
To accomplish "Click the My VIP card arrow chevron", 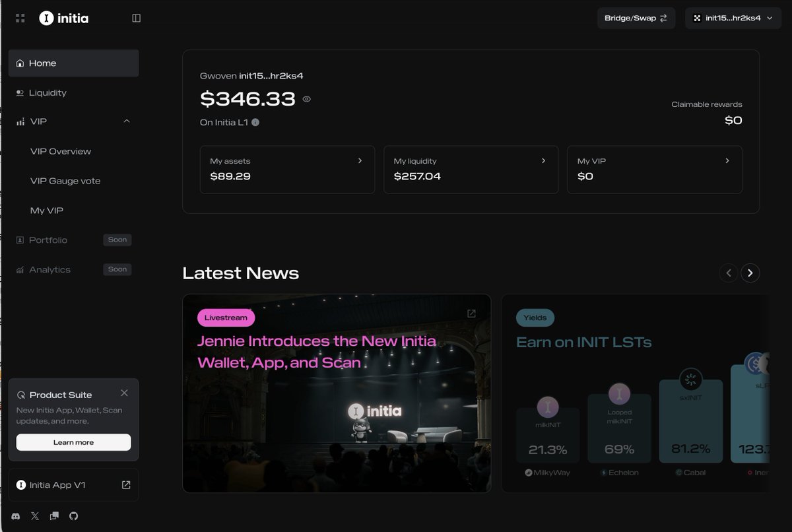I will (727, 160).
